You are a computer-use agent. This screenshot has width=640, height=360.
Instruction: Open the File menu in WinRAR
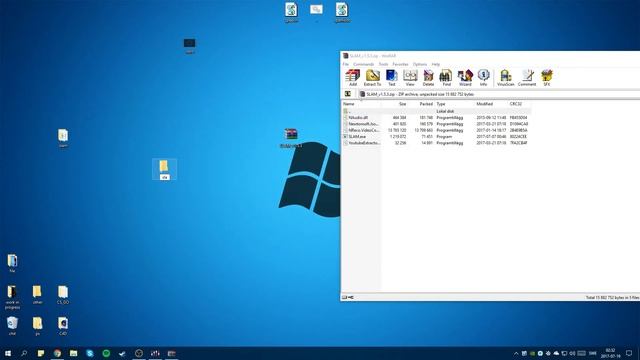click(x=346, y=64)
